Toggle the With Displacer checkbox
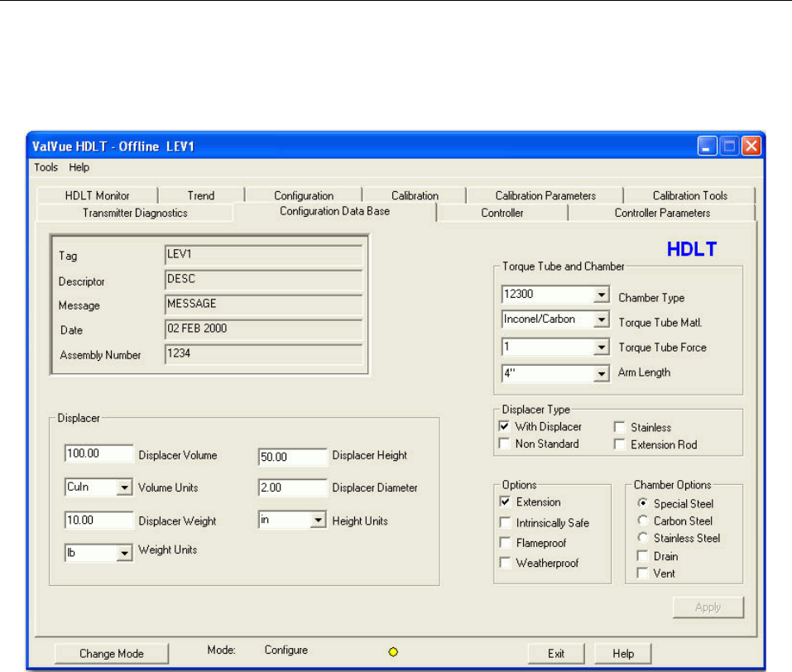792x672 pixels. click(x=504, y=426)
